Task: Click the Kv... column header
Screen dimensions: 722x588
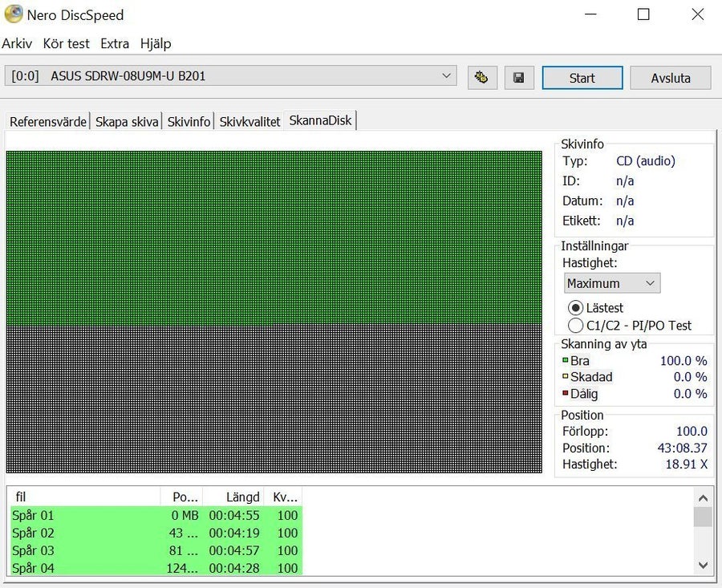Action: click(x=283, y=497)
